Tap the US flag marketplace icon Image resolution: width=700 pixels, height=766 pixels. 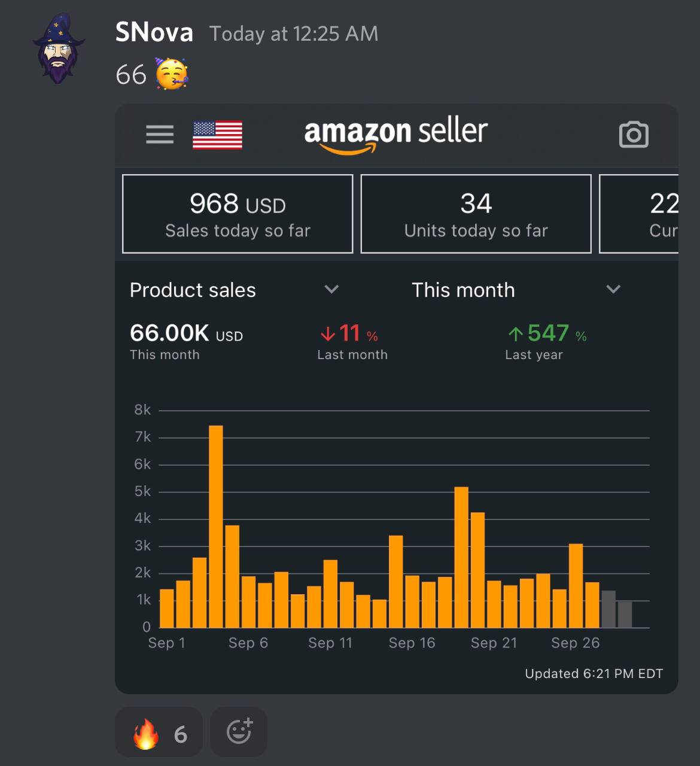coord(217,135)
